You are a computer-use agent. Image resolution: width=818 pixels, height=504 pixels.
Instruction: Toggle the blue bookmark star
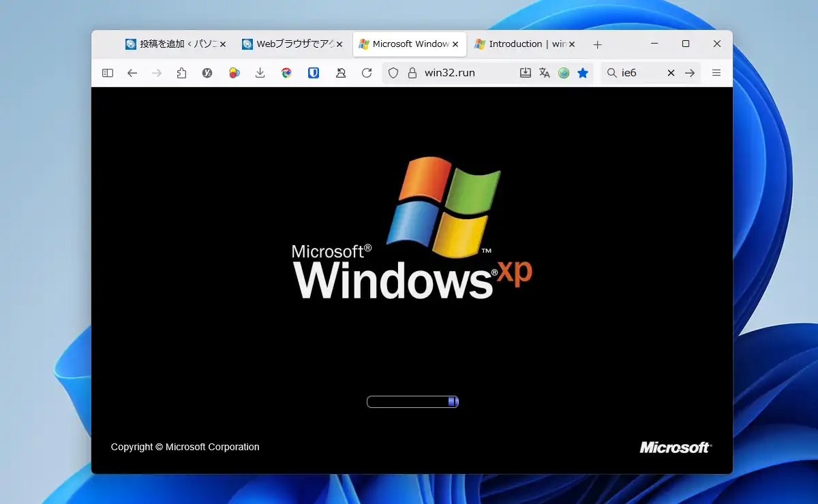583,73
